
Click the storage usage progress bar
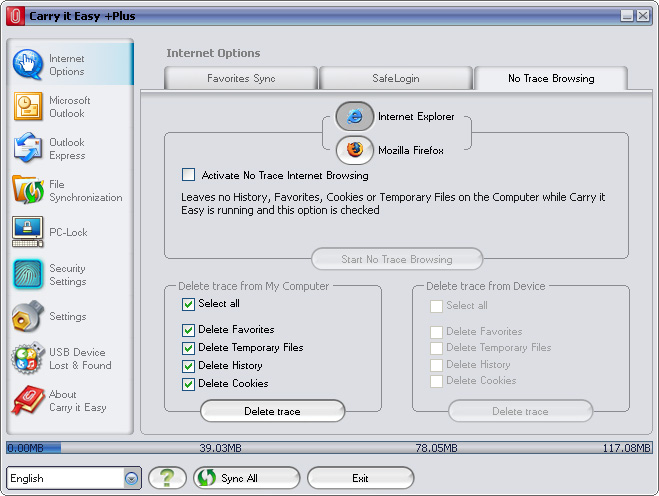pyautogui.click(x=330, y=448)
